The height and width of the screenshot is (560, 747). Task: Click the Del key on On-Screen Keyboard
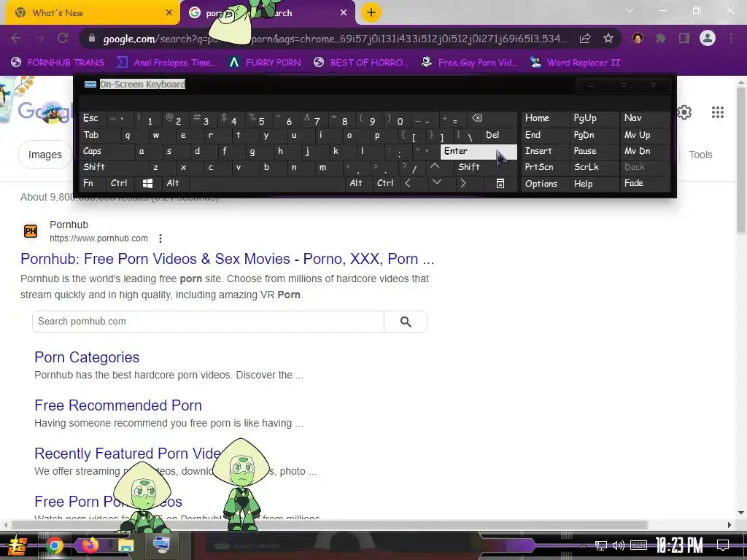[499, 135]
